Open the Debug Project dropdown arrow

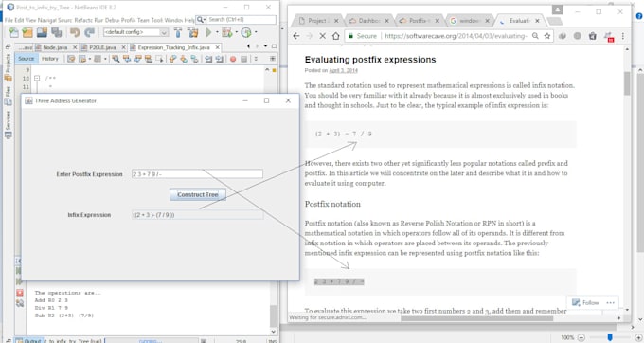coord(236,32)
